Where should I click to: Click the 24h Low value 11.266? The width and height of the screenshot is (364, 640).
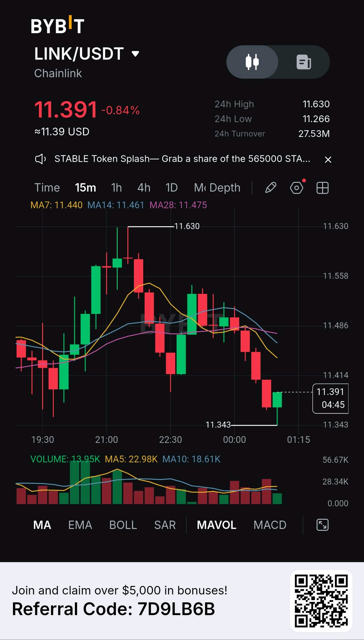click(316, 119)
